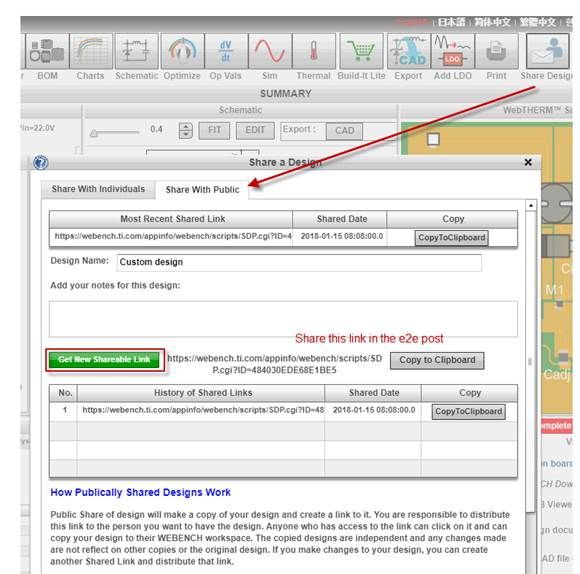Select Japanese language link
Image resolution: width=580 pixels, height=574 pixels.
coord(451,22)
